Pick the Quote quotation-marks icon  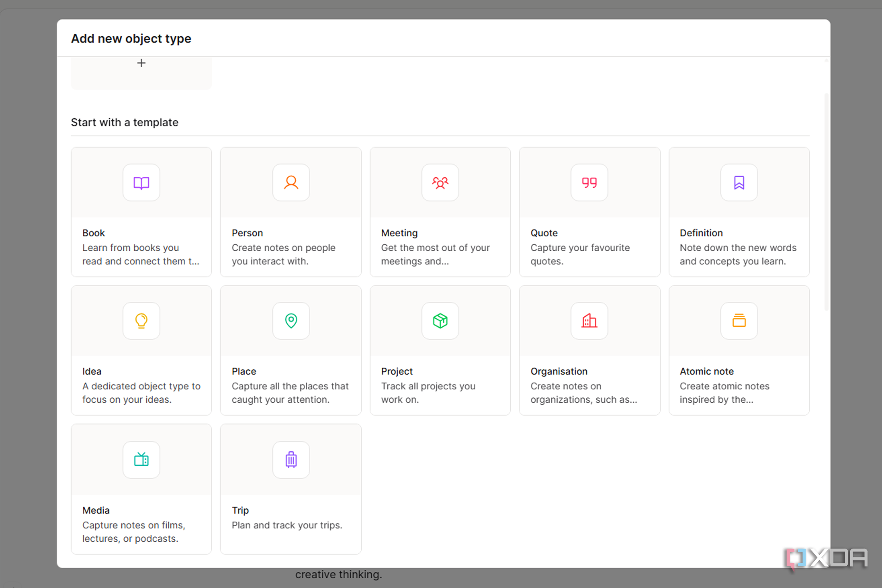[589, 183]
